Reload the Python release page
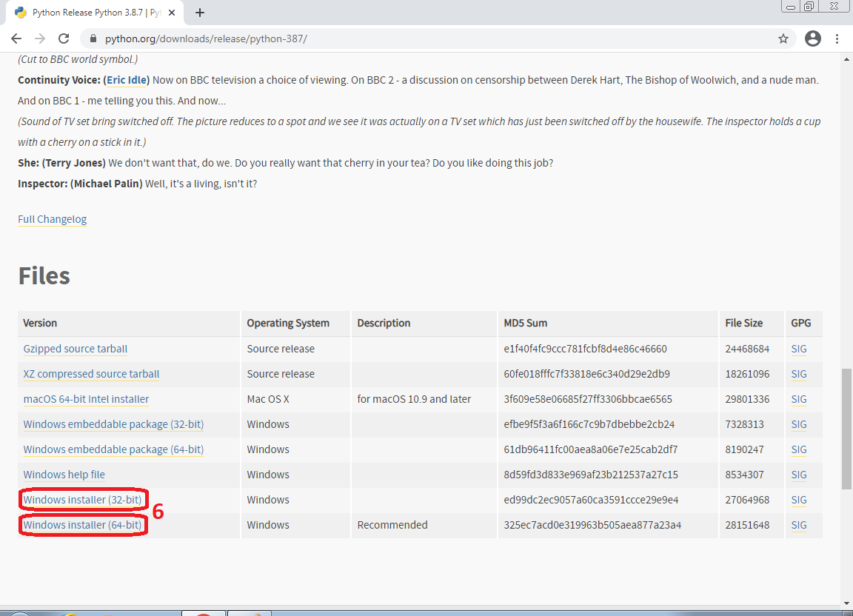The image size is (853, 616). coord(64,38)
